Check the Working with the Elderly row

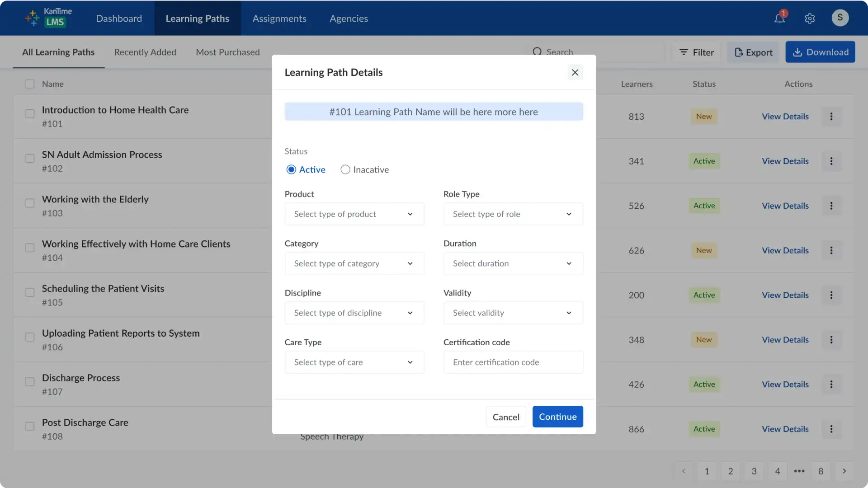(30, 203)
